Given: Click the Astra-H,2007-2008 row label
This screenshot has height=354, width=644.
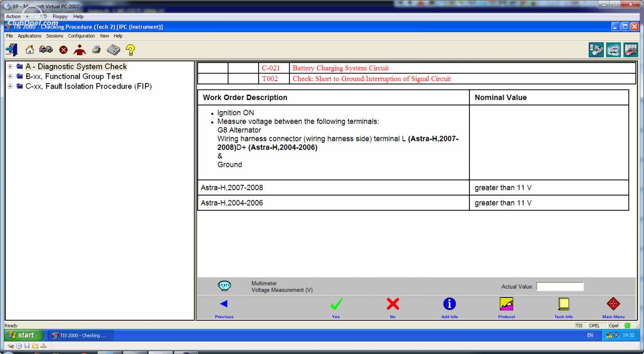Looking at the screenshot, I should tap(232, 188).
